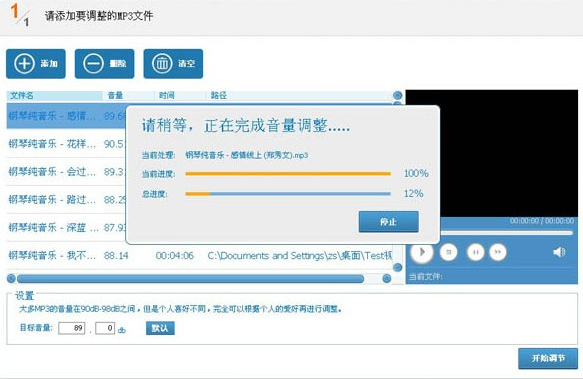Viewport: 583px width, 379px height.
Task: Start playback with the play button
Action: pyautogui.click(x=422, y=252)
